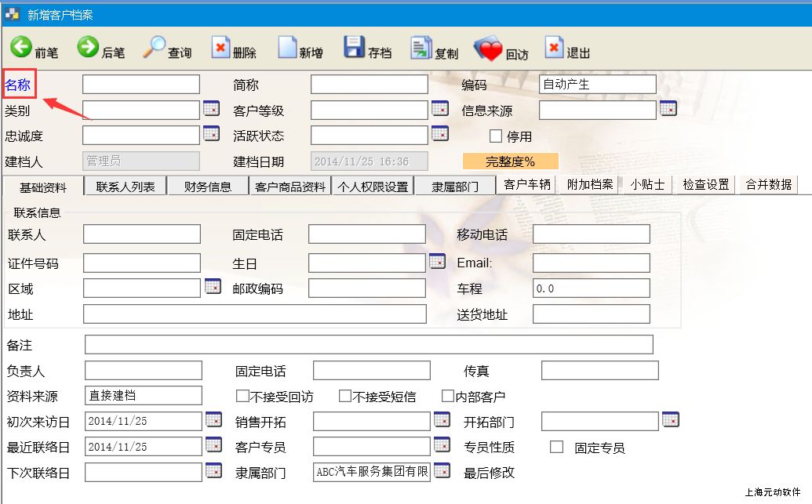The width and height of the screenshot is (812, 504).
Task: Open picker button beside 类别 field
Action: (x=212, y=109)
